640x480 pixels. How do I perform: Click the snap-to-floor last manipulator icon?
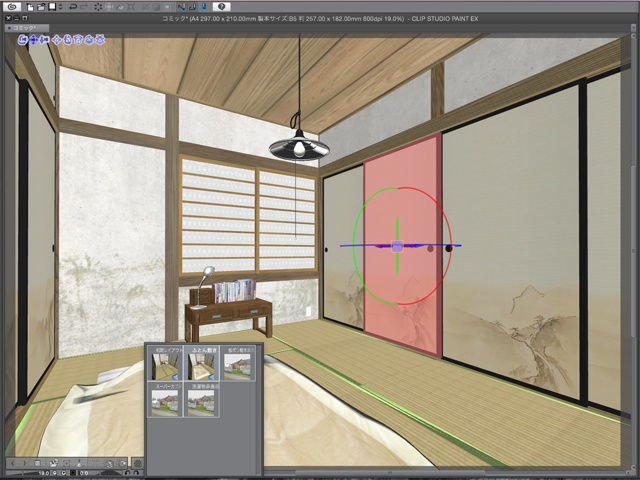100,40
